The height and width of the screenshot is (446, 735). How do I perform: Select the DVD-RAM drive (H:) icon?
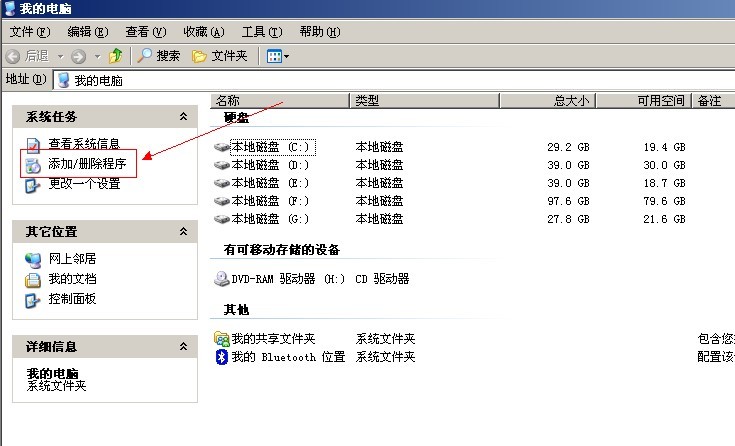pyautogui.click(x=222, y=279)
